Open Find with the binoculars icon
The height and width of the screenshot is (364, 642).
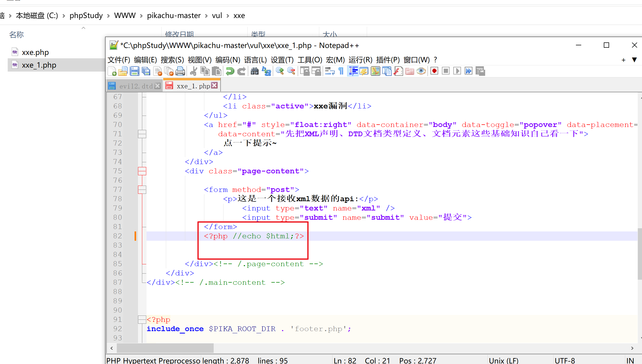coord(255,71)
